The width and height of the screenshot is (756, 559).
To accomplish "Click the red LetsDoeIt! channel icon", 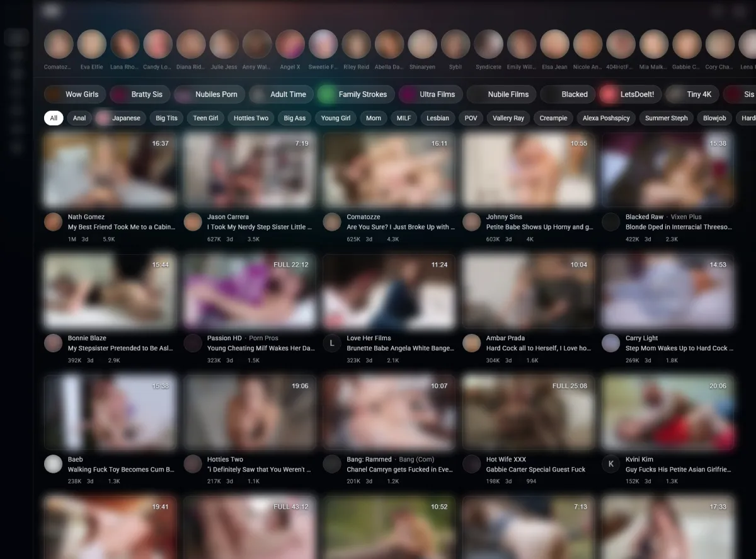I will 608,95.
